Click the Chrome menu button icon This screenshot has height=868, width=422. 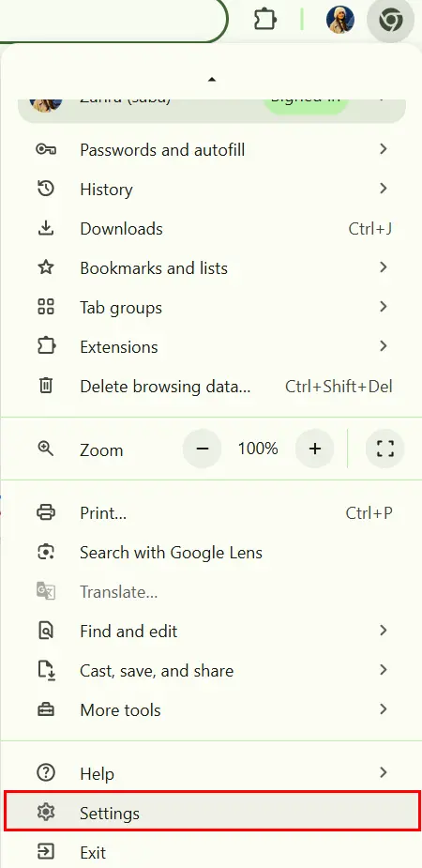point(390,21)
